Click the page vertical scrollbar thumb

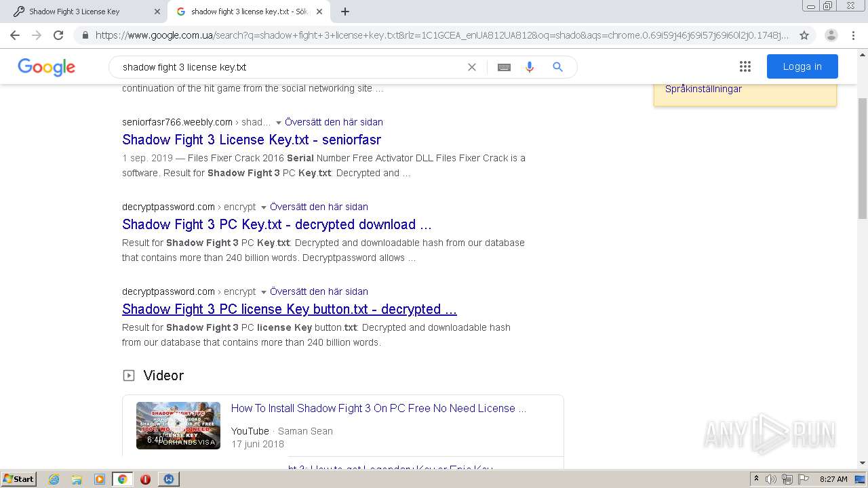(x=862, y=158)
